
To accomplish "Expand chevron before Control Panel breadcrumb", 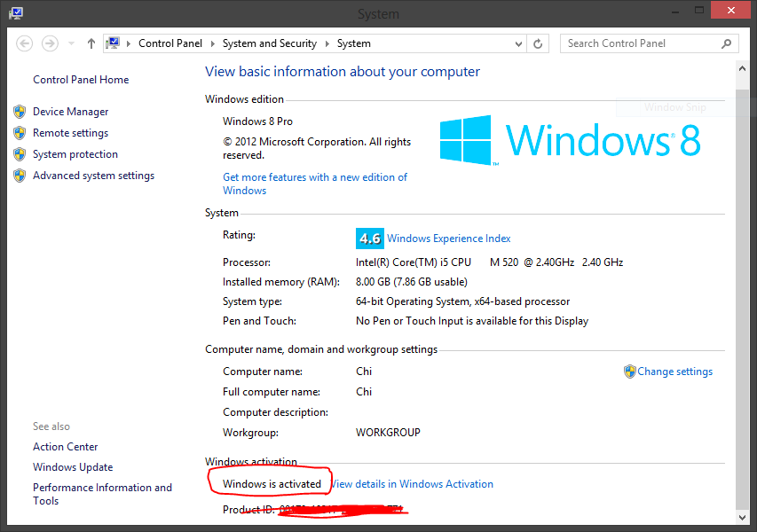I will pyautogui.click(x=129, y=44).
